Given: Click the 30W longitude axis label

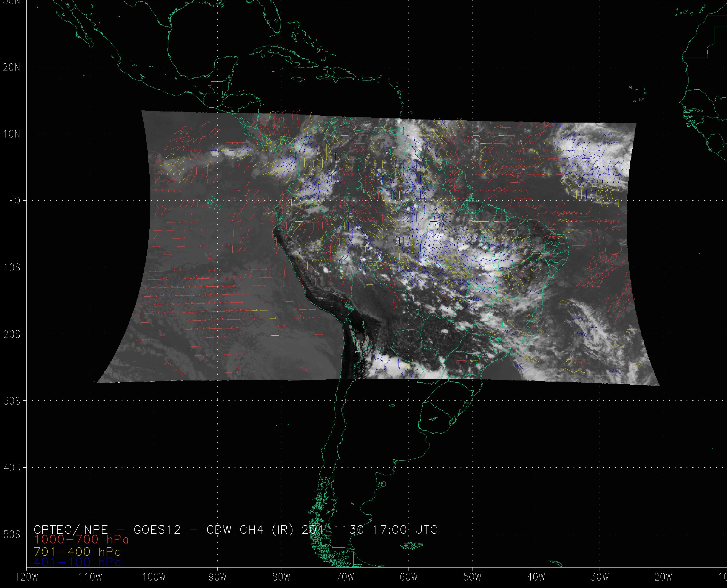Looking at the screenshot, I should [600, 577].
